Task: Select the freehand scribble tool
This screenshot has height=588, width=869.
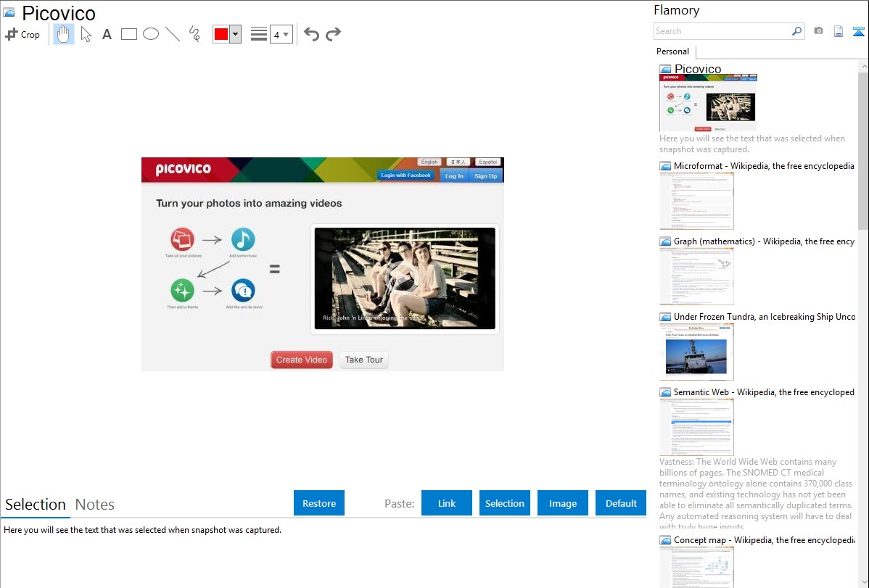Action: pos(194,34)
